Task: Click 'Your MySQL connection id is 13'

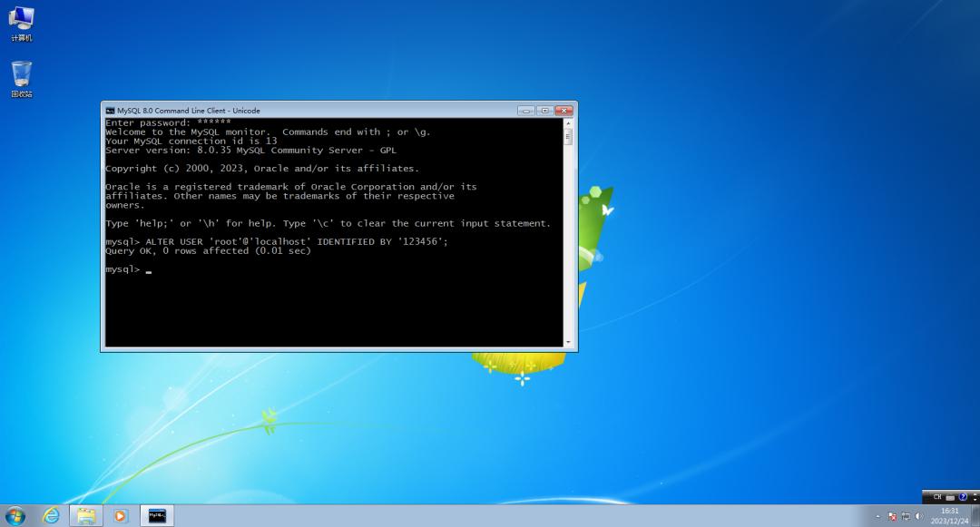Action: point(191,142)
